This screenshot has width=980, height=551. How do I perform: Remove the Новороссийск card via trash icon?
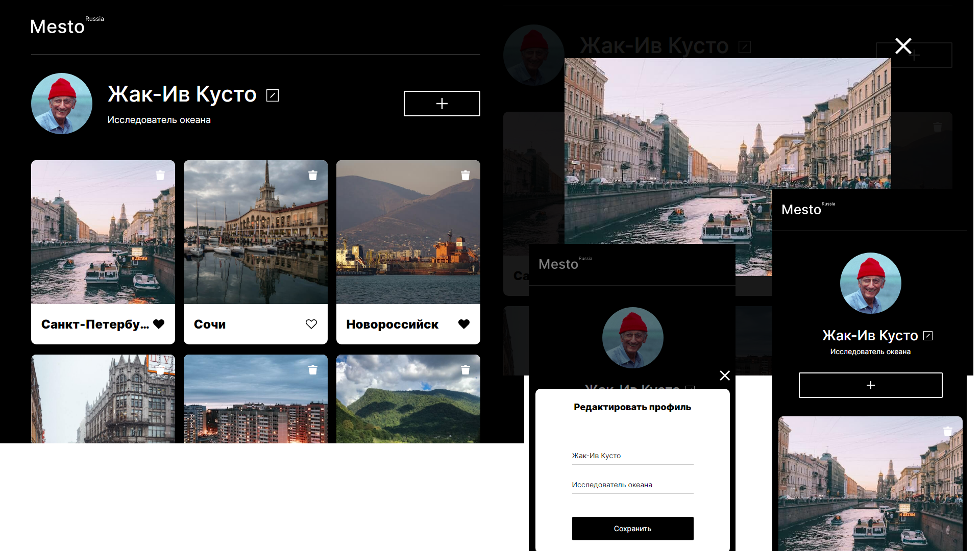point(465,176)
